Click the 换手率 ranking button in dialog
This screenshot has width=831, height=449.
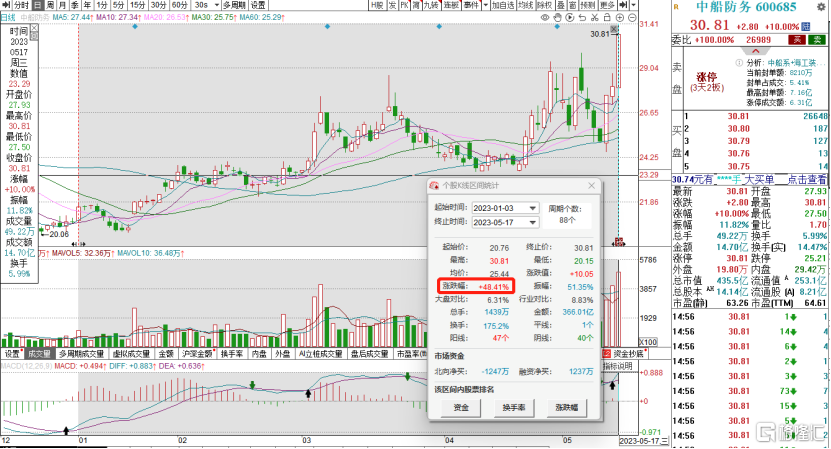[x=514, y=407]
